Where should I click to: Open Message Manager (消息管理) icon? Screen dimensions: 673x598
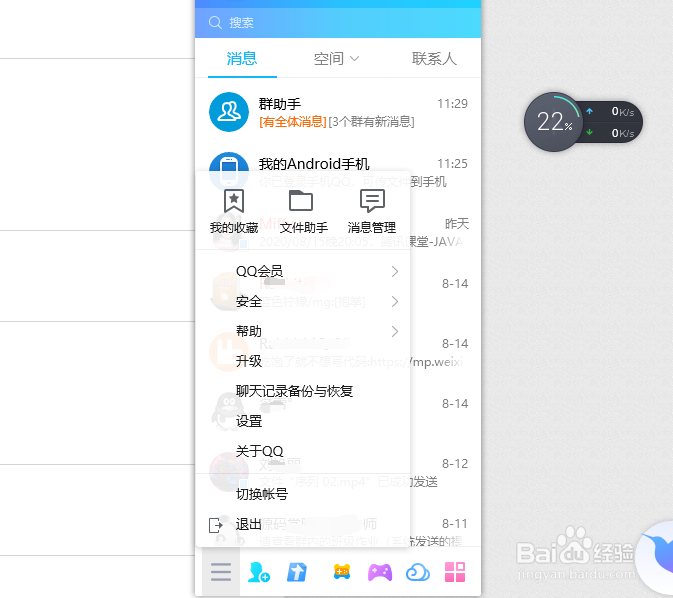pos(372,200)
